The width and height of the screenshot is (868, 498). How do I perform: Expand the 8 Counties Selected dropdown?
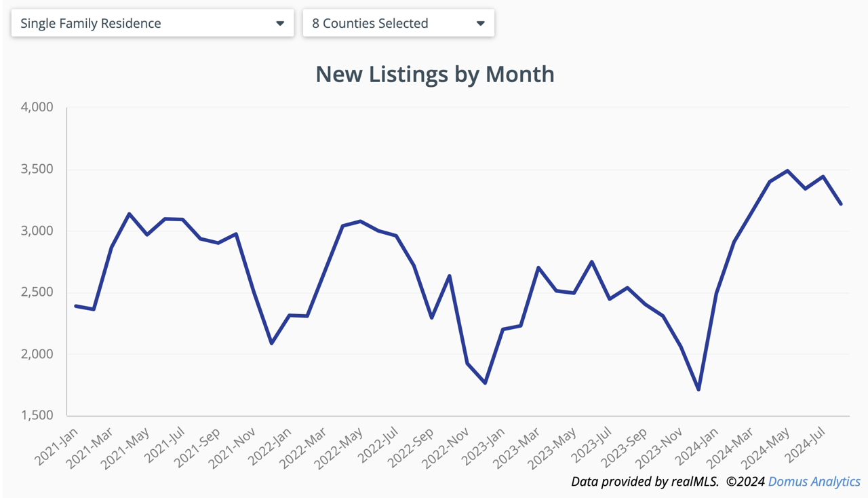[398, 23]
